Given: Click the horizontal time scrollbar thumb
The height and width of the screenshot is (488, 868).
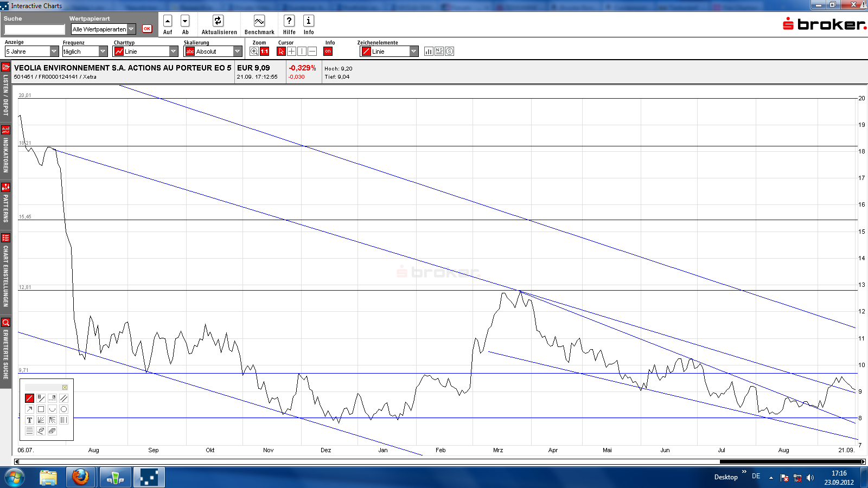Looking at the screenshot, I should [791, 461].
